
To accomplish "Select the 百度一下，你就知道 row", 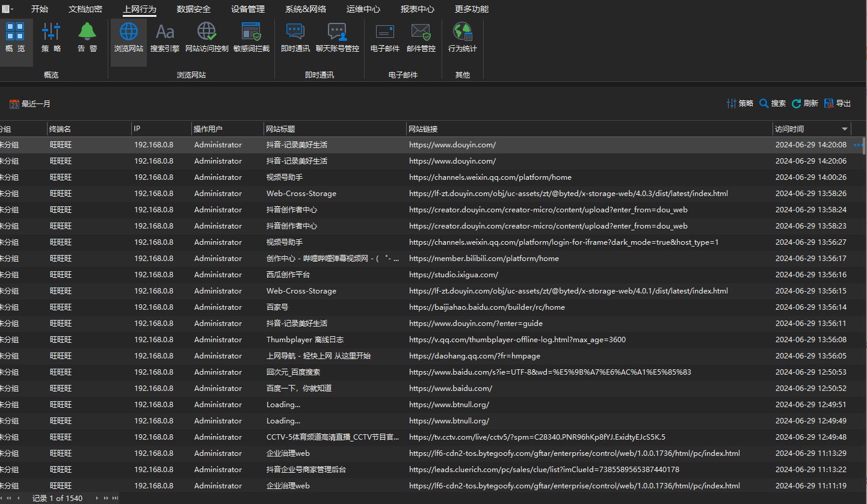I will click(x=431, y=389).
